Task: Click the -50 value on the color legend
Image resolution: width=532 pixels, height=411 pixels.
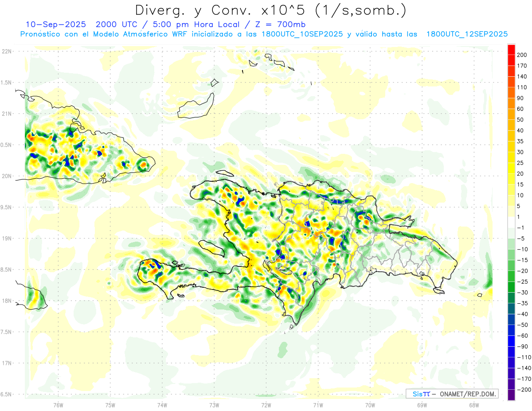Action: (x=521, y=325)
